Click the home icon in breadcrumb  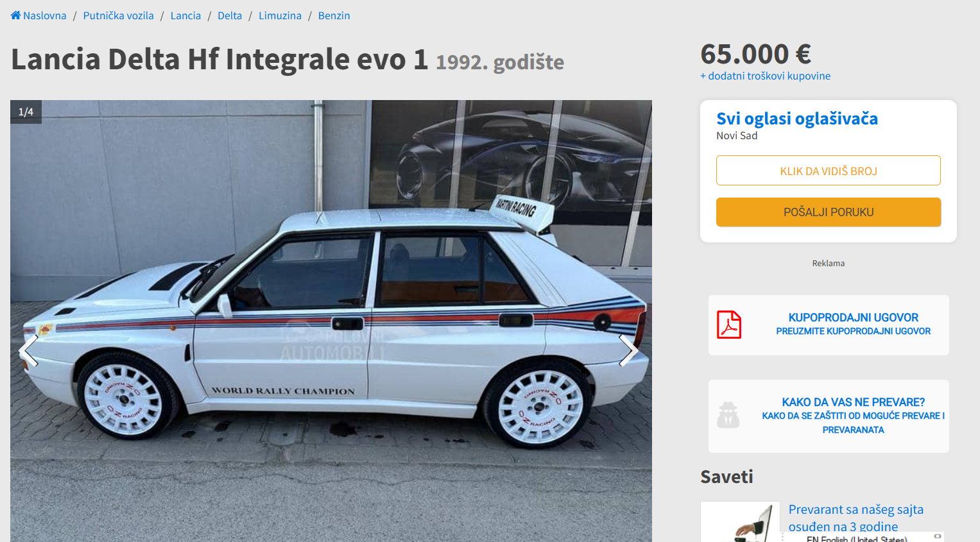point(16,15)
